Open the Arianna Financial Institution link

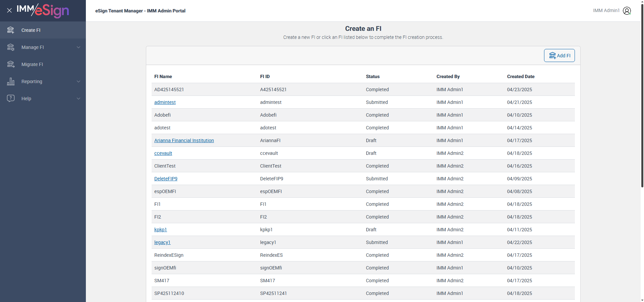184,140
